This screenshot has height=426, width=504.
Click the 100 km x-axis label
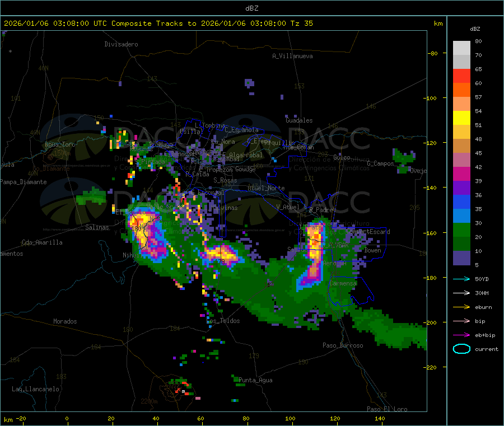[x=290, y=418]
